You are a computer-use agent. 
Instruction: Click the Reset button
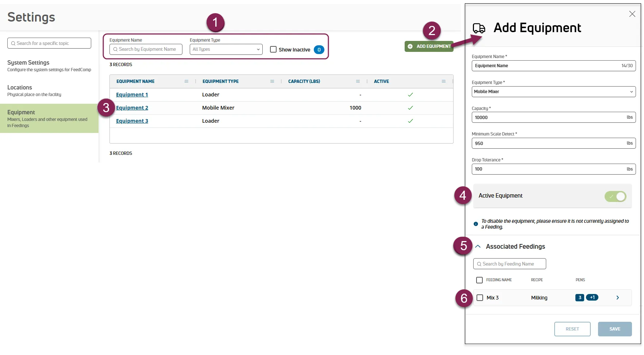(x=572, y=329)
